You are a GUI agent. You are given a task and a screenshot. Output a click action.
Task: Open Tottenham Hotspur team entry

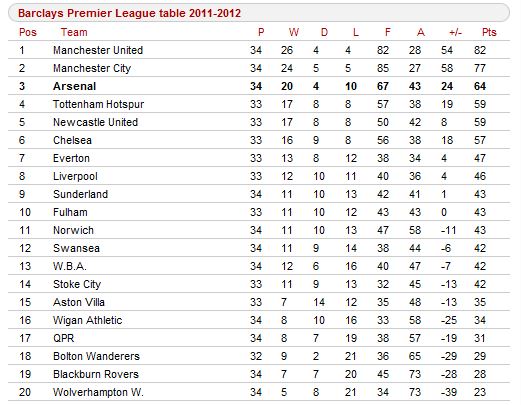(x=99, y=104)
